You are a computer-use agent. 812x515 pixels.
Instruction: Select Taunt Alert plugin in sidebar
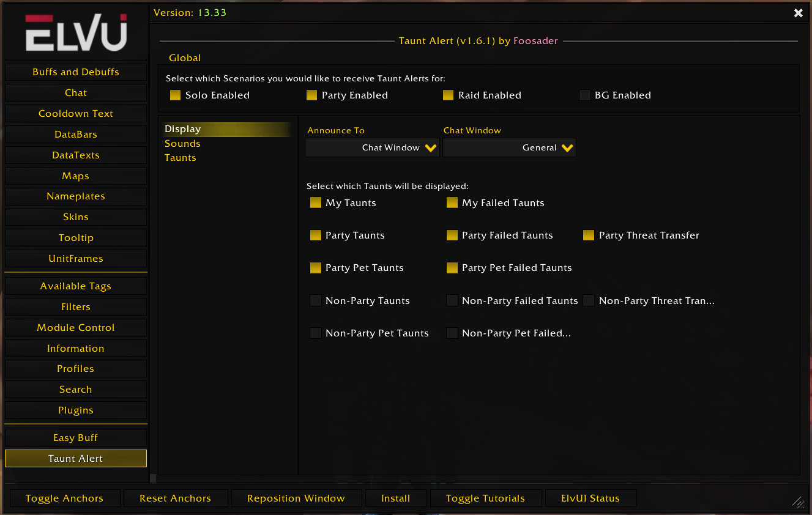click(x=76, y=459)
